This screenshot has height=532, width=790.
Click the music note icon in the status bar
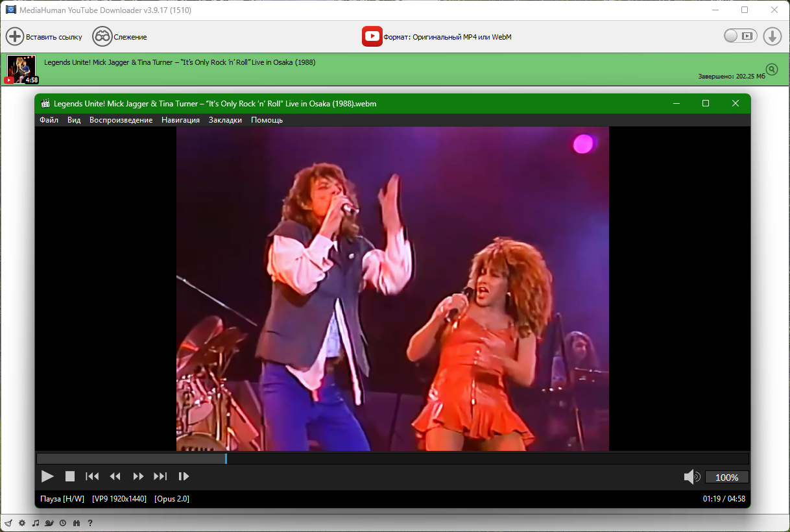coord(36,523)
